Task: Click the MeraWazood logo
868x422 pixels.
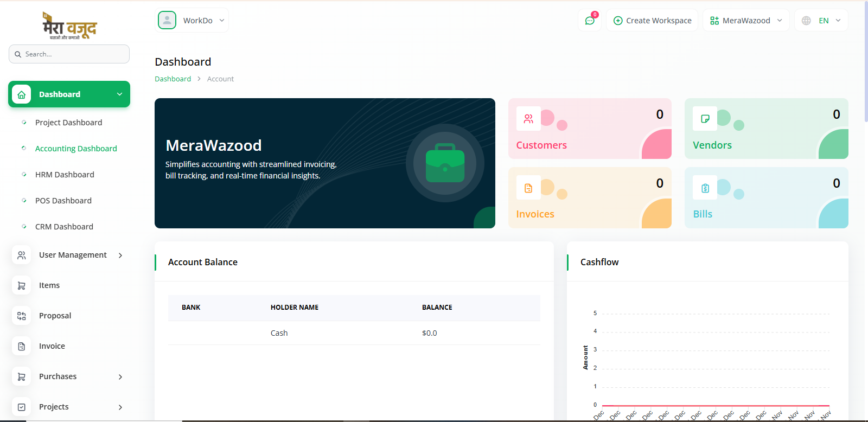Action: tap(69, 25)
